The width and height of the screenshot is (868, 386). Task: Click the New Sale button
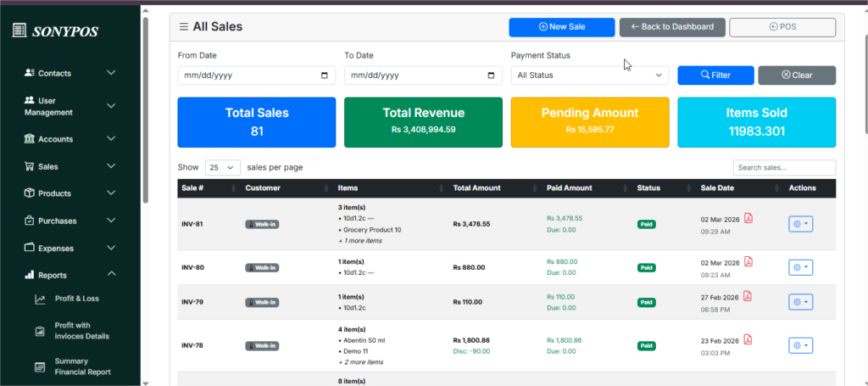click(x=561, y=27)
